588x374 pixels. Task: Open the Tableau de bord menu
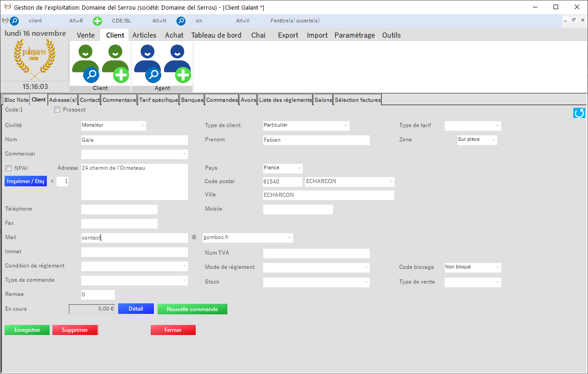pyautogui.click(x=216, y=35)
